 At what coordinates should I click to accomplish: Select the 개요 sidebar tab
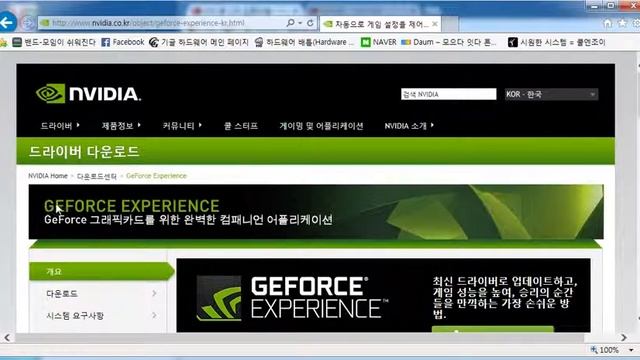pyautogui.click(x=102, y=271)
